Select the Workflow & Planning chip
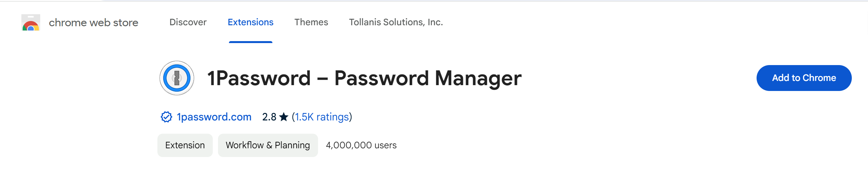 coord(268,145)
